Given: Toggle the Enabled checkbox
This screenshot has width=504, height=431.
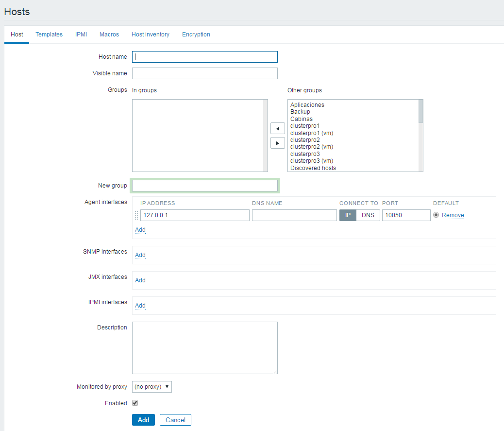Looking at the screenshot, I should [135, 403].
